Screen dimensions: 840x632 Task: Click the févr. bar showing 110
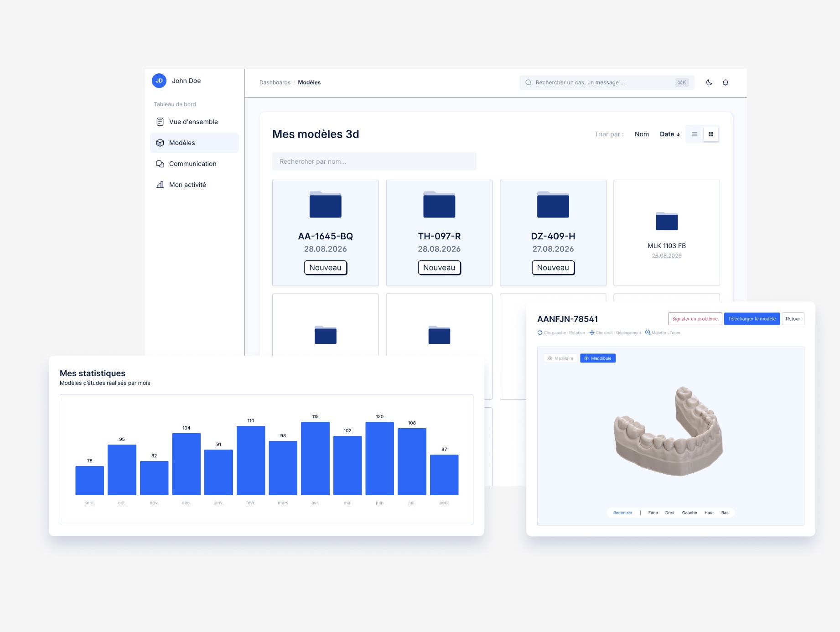click(251, 461)
